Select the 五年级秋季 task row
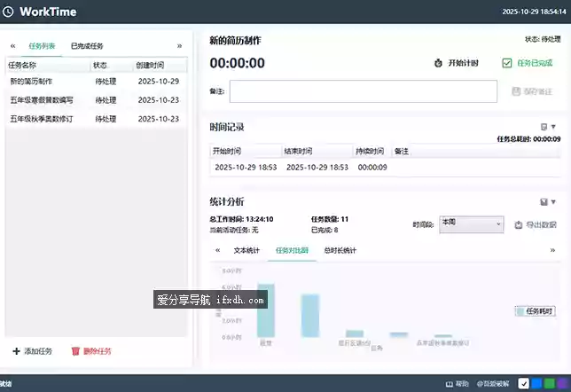This screenshot has width=571, height=392. pos(96,119)
